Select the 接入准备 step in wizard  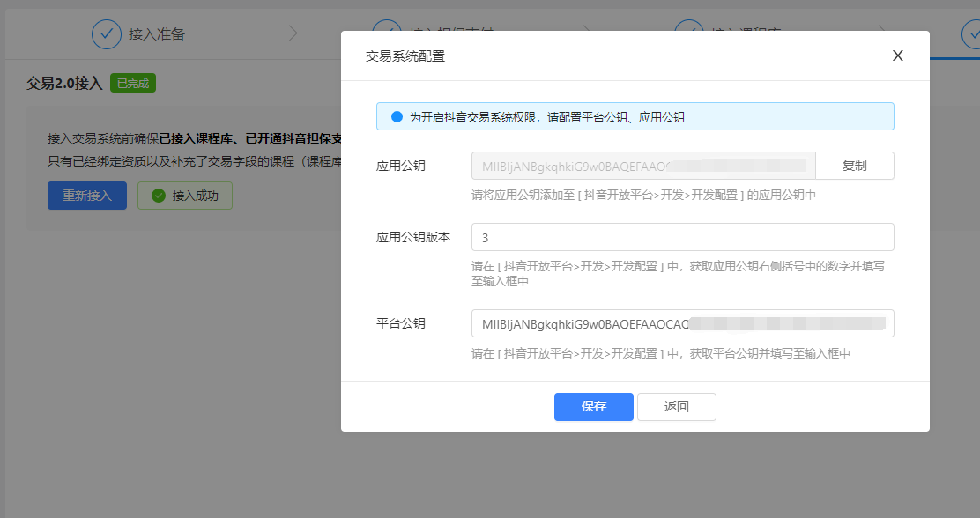(x=138, y=34)
